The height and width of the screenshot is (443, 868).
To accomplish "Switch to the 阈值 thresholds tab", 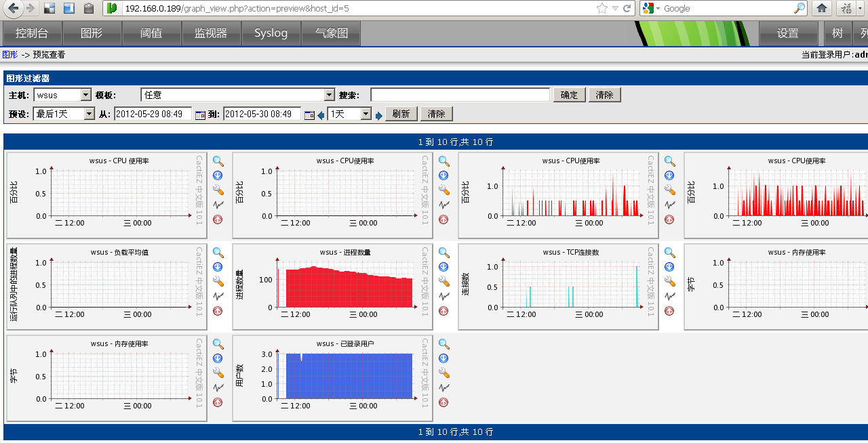I will [152, 33].
